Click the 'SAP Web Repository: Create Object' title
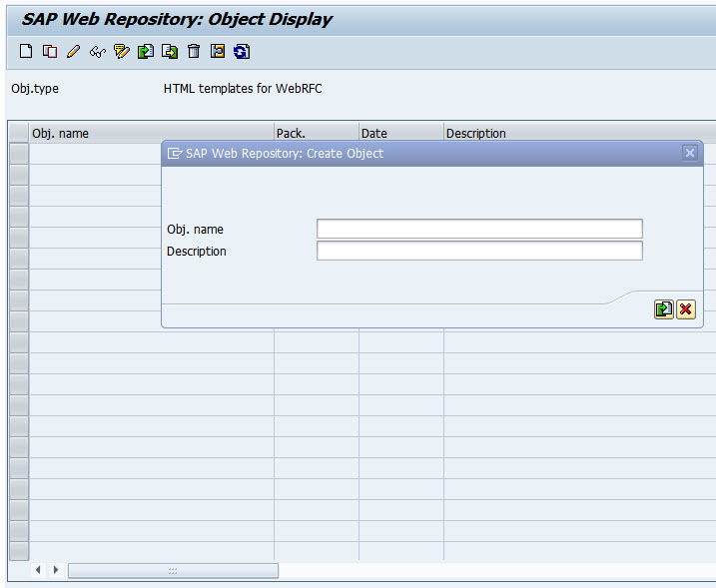Viewport: 716px width, 588px height. coord(285,154)
